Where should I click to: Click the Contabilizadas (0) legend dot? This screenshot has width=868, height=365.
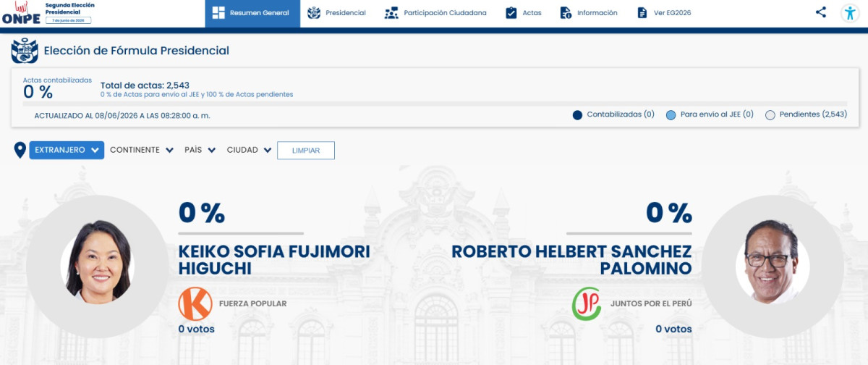pyautogui.click(x=577, y=114)
